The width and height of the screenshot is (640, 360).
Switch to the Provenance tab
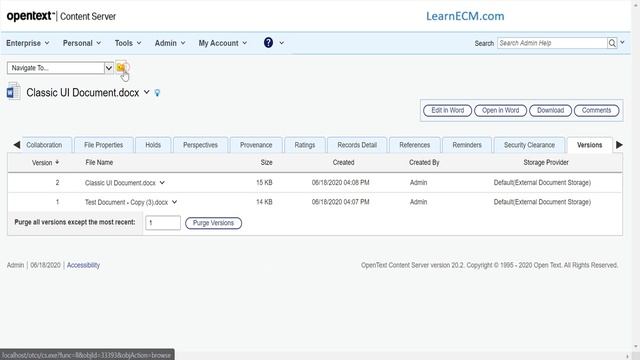pos(256,145)
